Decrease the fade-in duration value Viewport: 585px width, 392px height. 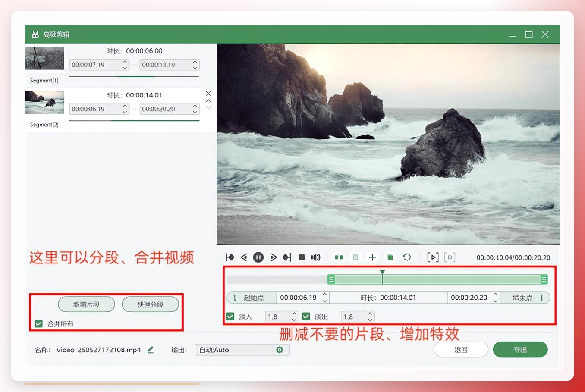tap(294, 320)
